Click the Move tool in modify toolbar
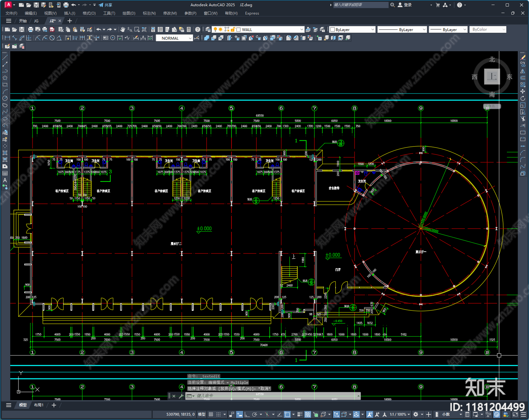 tap(523, 92)
